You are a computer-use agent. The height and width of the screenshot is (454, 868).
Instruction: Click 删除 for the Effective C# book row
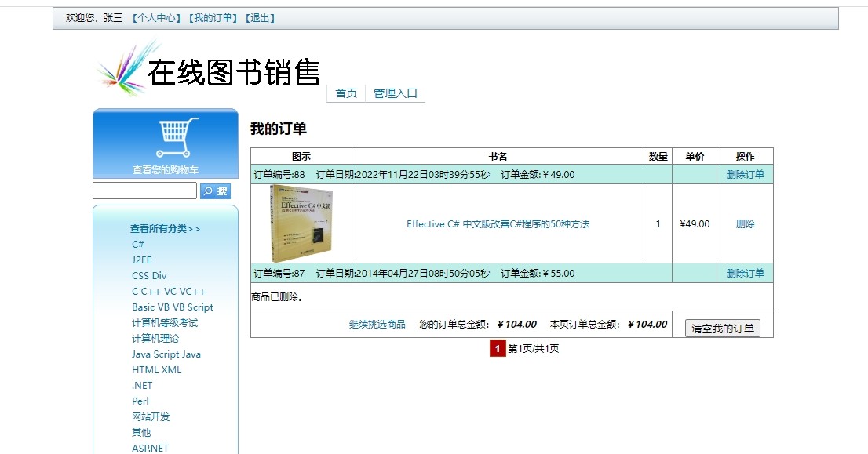coord(745,224)
